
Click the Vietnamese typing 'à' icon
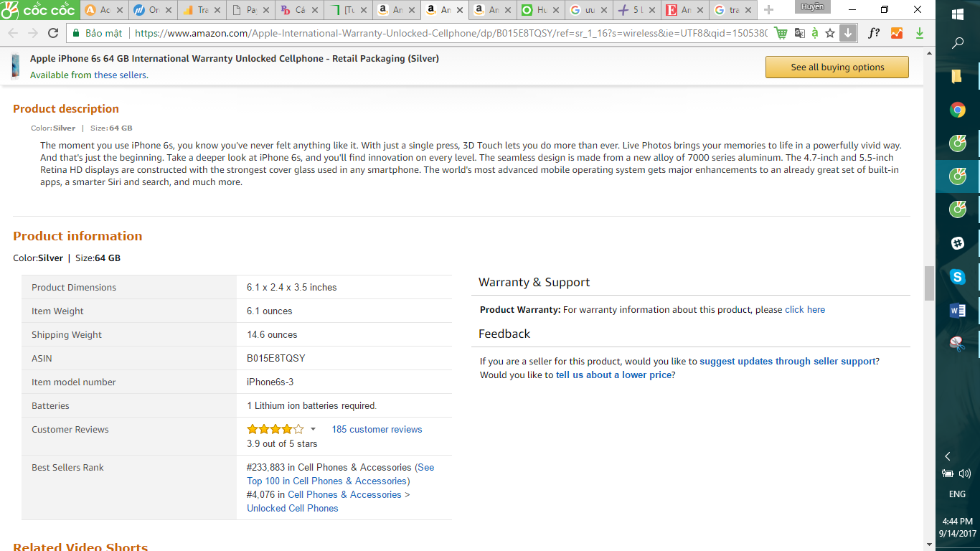(815, 33)
